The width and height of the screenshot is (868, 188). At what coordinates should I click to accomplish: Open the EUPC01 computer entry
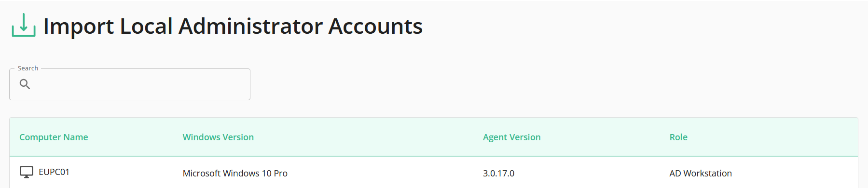(54, 172)
